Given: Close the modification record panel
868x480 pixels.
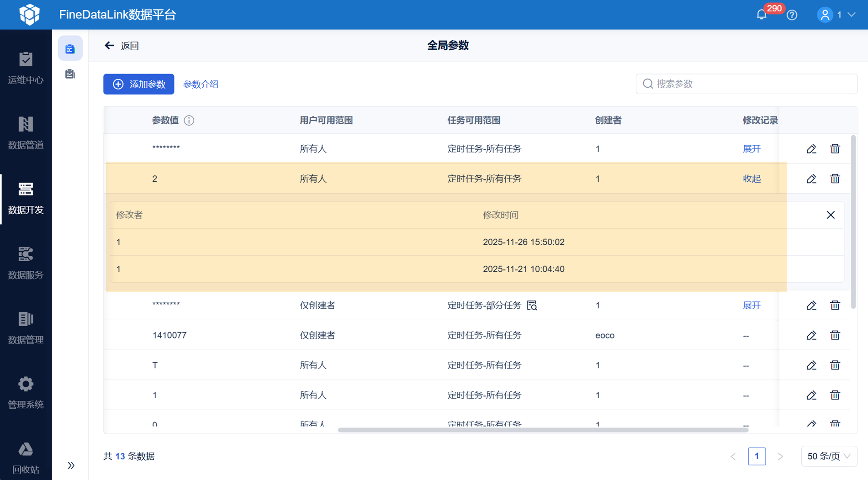Looking at the screenshot, I should tap(831, 215).
